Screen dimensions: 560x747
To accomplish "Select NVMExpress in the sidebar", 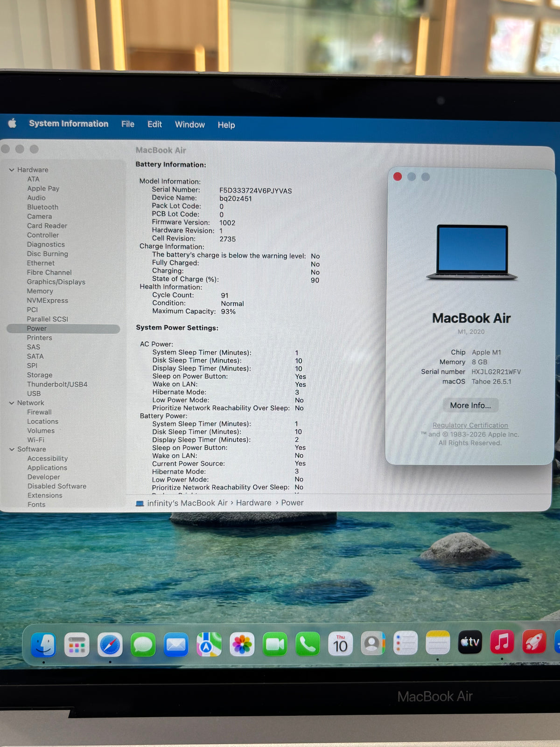I will click(x=47, y=301).
